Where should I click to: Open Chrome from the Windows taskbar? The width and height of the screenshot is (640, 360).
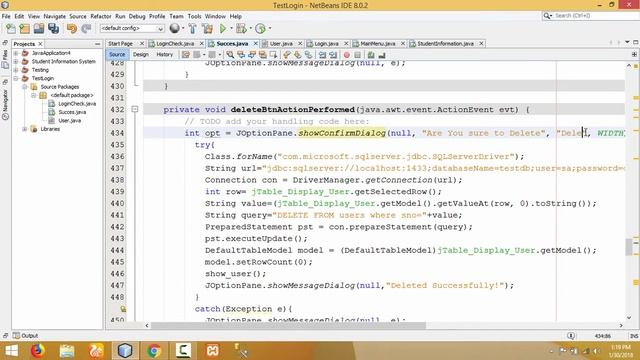tap(154, 351)
